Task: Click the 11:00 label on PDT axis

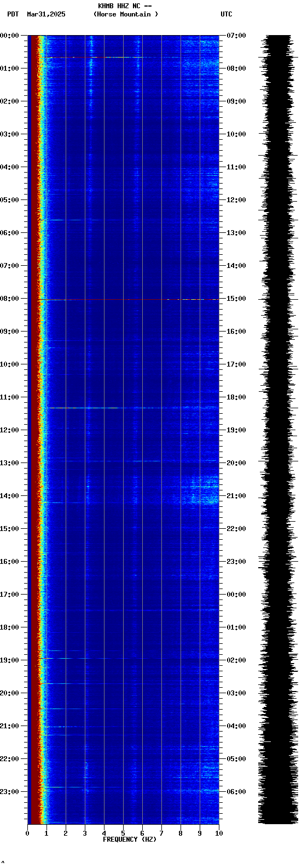Action: 9,397
